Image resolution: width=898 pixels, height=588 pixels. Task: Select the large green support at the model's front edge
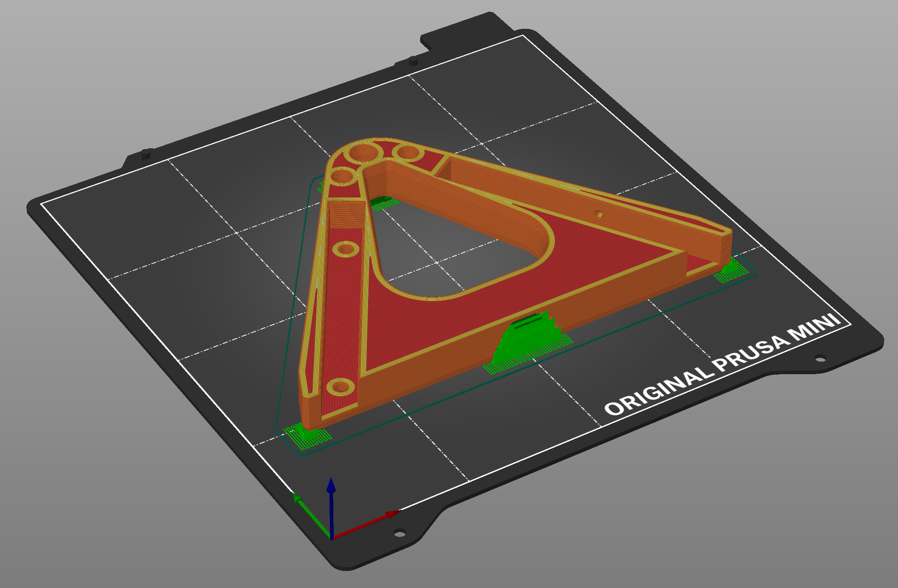(x=528, y=343)
